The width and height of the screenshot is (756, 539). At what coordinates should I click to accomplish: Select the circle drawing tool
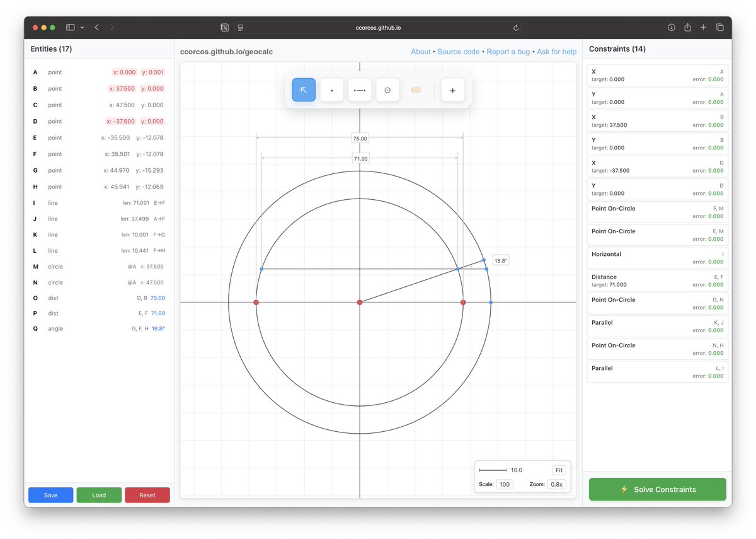click(x=387, y=90)
